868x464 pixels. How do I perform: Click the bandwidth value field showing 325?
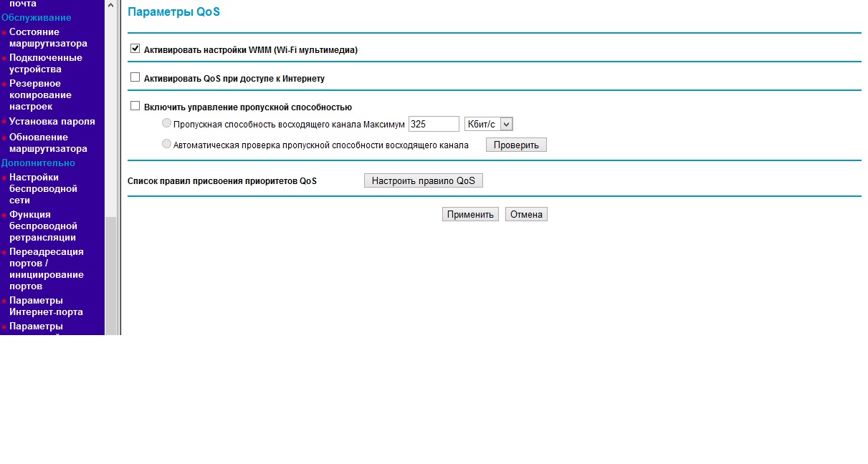[x=434, y=124]
